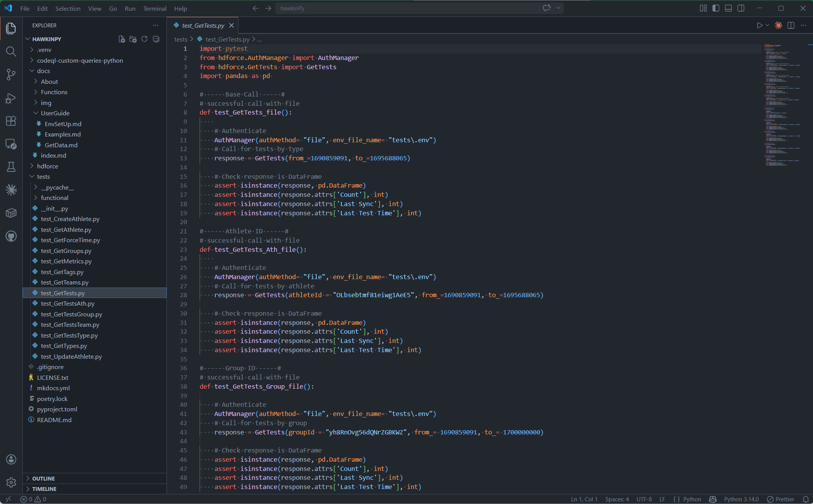Expand the docs About folder
813x504 pixels.
49,81
